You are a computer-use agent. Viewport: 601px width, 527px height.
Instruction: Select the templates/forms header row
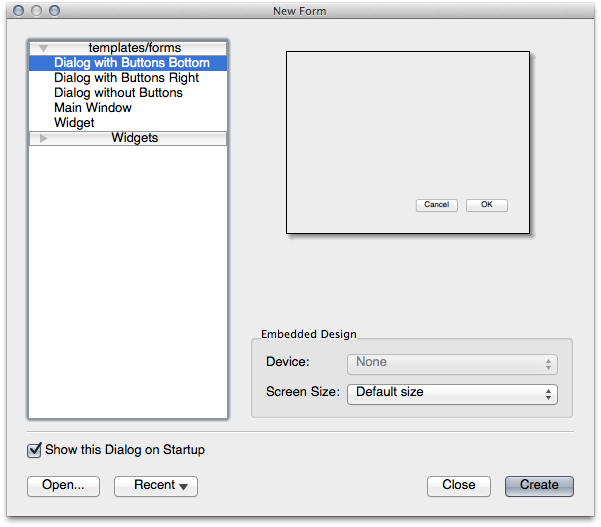pyautogui.click(x=134, y=48)
